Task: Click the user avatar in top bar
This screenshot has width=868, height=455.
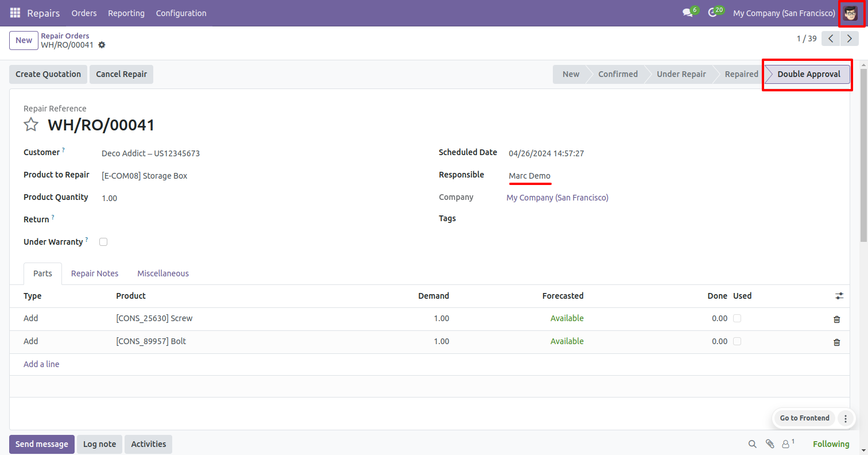Action: 850,13
